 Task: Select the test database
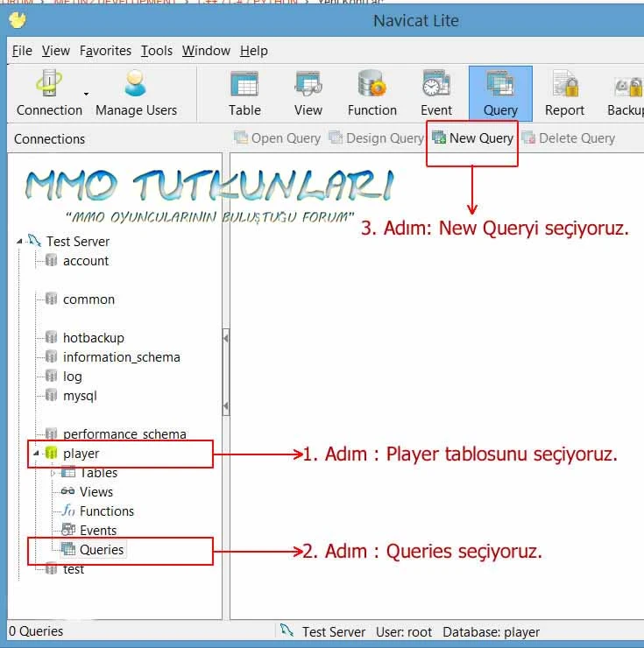[x=74, y=569]
